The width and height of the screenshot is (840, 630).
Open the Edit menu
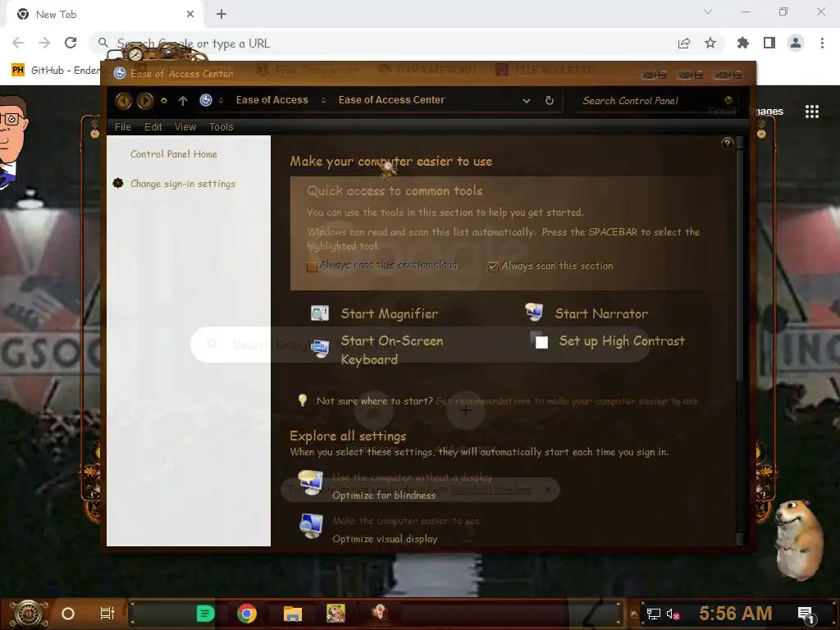[153, 127]
